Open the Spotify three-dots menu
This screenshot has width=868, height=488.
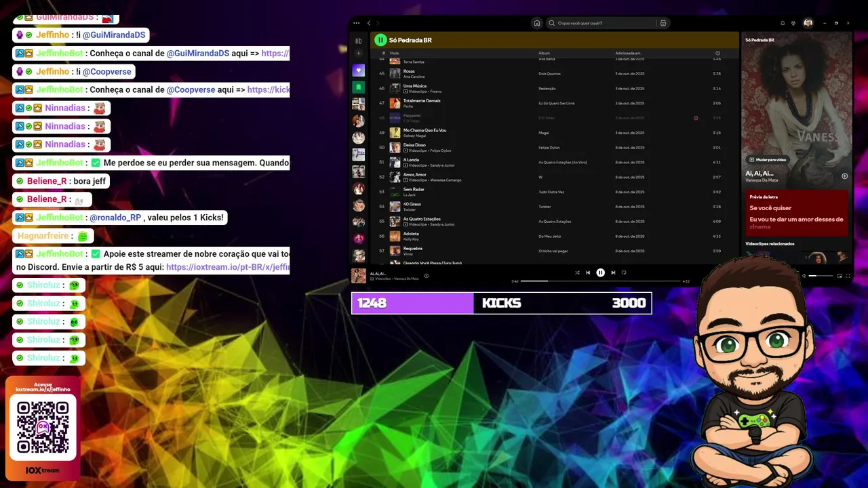pos(357,23)
